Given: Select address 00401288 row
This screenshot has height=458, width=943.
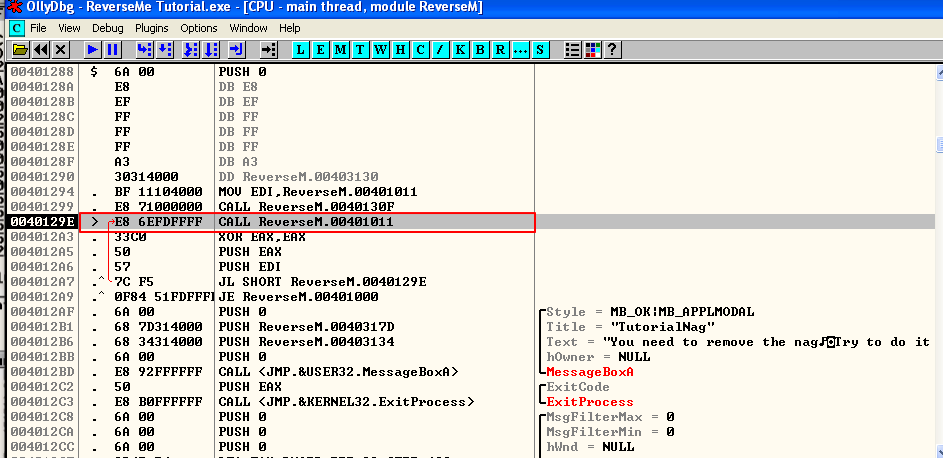Looking at the screenshot, I should pyautogui.click(x=472, y=72).
